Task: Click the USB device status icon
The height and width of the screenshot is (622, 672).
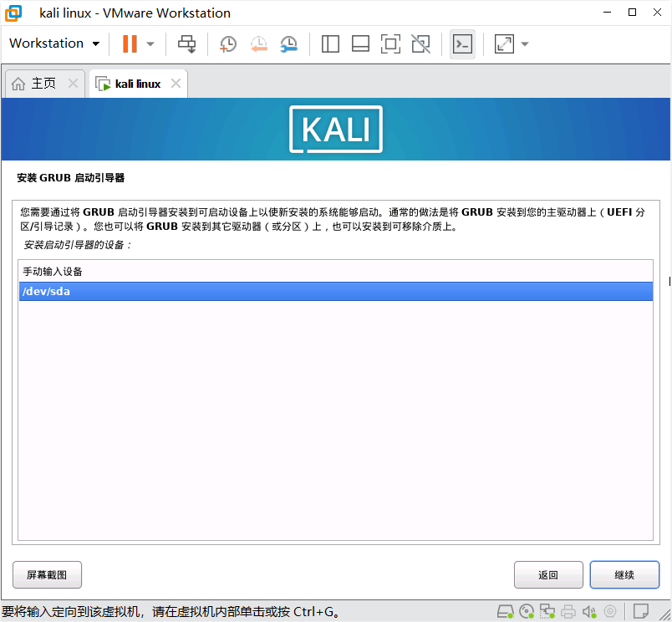Action: coord(610,611)
